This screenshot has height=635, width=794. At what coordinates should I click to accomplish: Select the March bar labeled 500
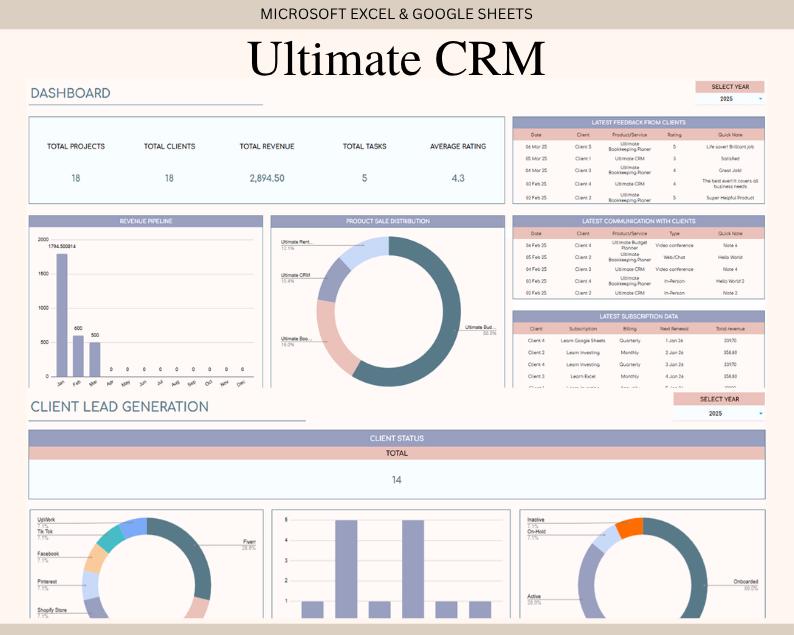click(95, 360)
